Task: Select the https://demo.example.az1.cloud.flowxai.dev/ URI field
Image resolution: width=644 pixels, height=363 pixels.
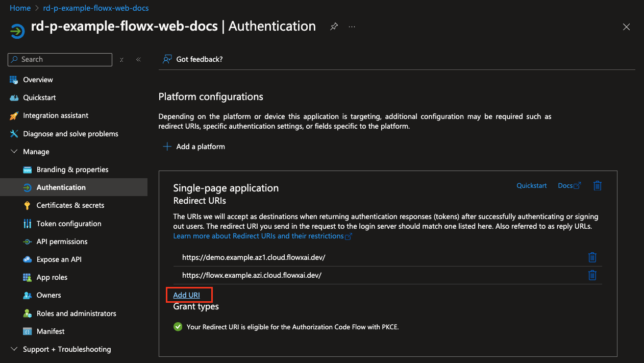Action: pyautogui.click(x=378, y=257)
